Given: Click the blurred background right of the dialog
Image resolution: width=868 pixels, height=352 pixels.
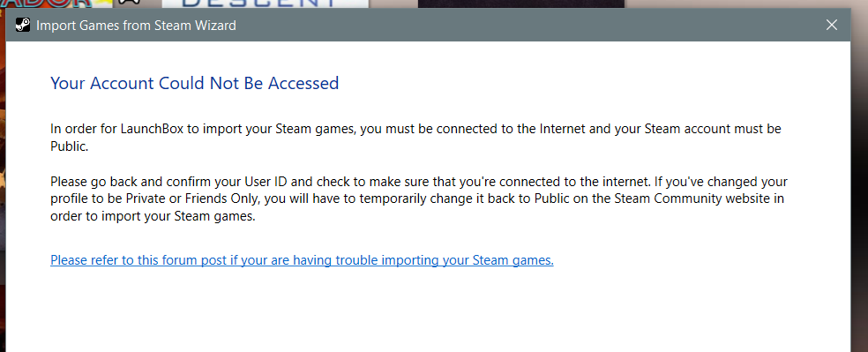Looking at the screenshot, I should tap(859, 183).
